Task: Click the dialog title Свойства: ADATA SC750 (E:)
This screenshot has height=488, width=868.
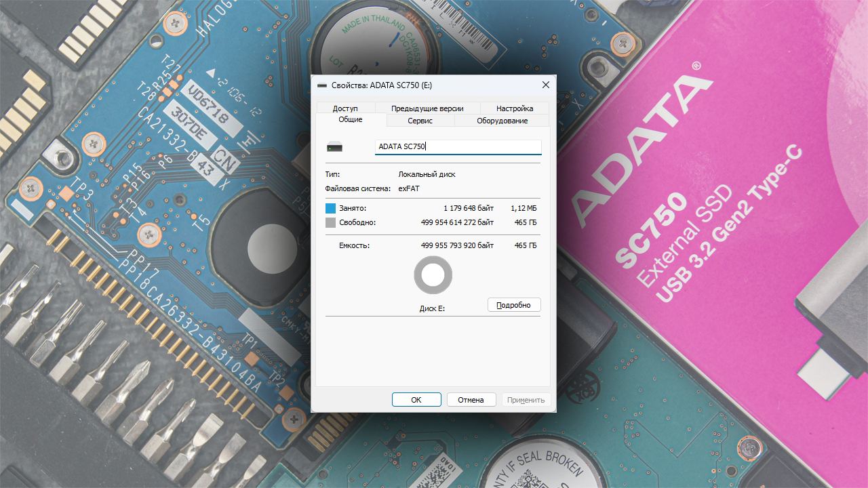Action: tap(382, 85)
